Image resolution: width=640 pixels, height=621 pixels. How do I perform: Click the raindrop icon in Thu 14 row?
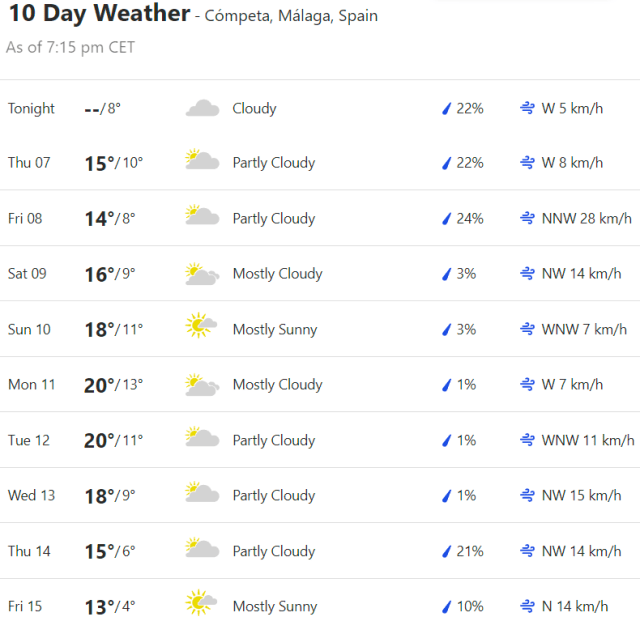tap(446, 551)
